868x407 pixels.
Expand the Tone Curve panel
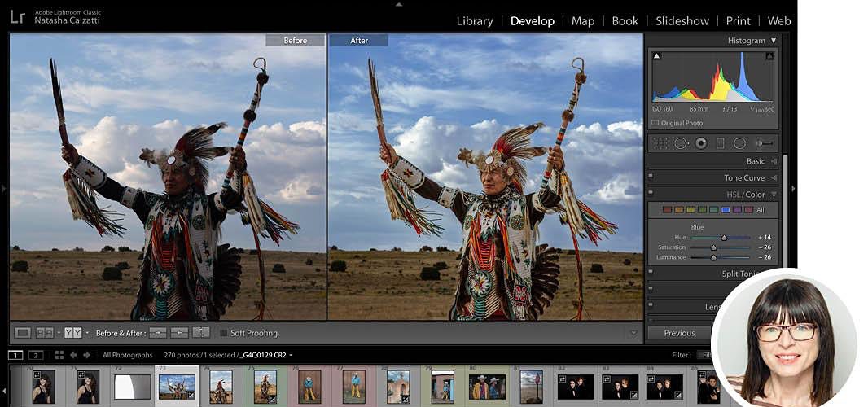774,177
